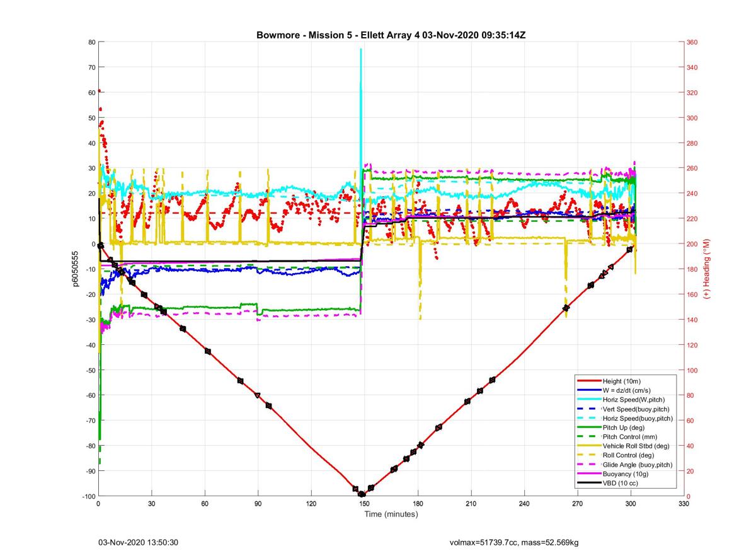Click the x-axis tick label "240"
The width and height of the screenshot is (756, 558).
[524, 504]
